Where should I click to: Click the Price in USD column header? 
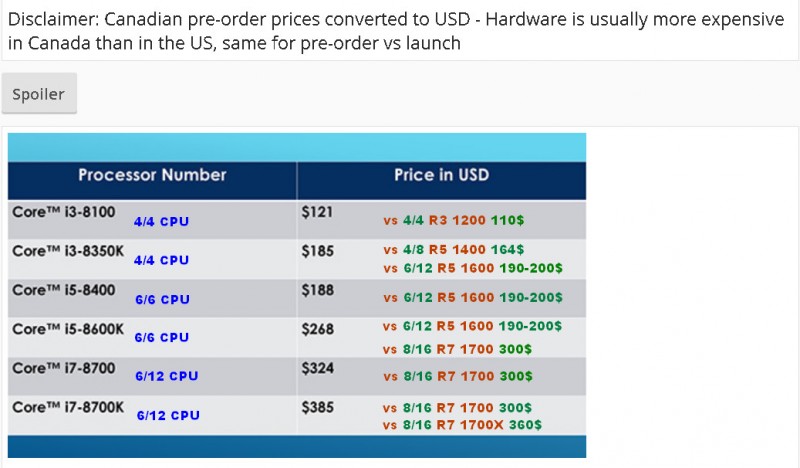(441, 175)
